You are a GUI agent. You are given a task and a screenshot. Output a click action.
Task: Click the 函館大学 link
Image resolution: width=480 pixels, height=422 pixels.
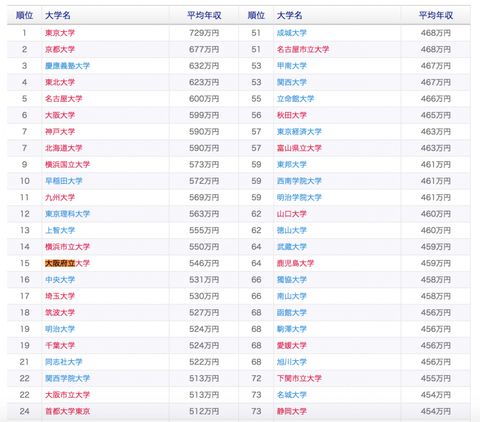292,313
